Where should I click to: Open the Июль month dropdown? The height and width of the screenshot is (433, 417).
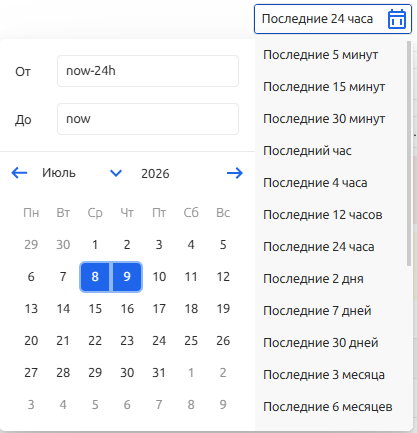click(x=82, y=173)
